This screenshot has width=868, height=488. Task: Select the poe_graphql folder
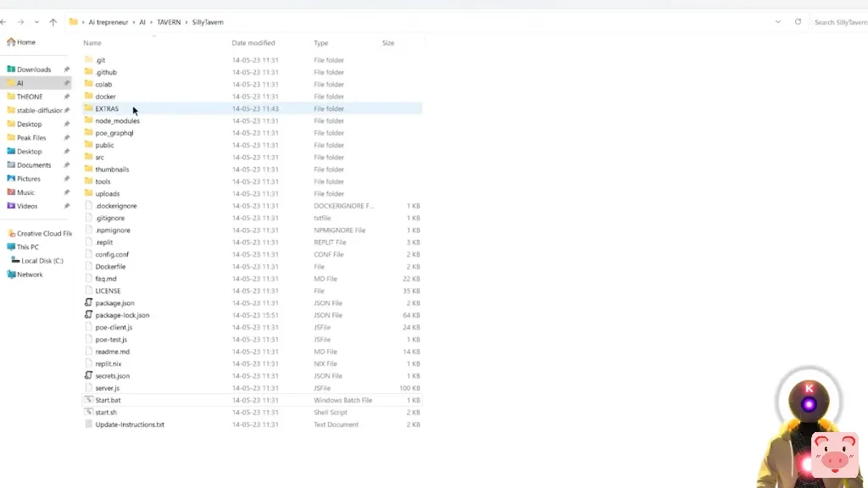(x=114, y=133)
